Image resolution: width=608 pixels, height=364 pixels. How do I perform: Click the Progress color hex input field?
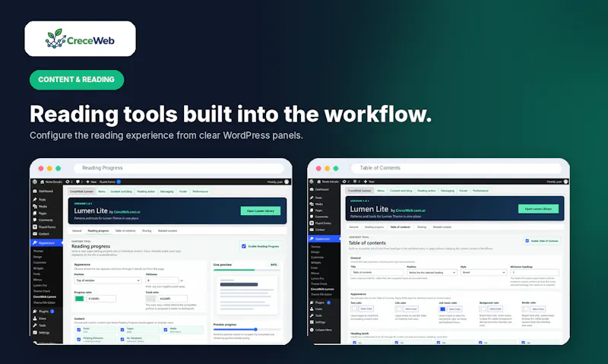click(101, 299)
